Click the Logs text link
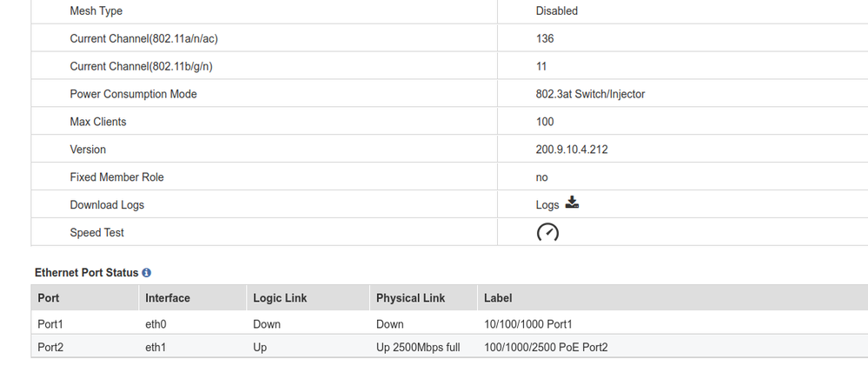The height and width of the screenshot is (366, 868). [547, 205]
